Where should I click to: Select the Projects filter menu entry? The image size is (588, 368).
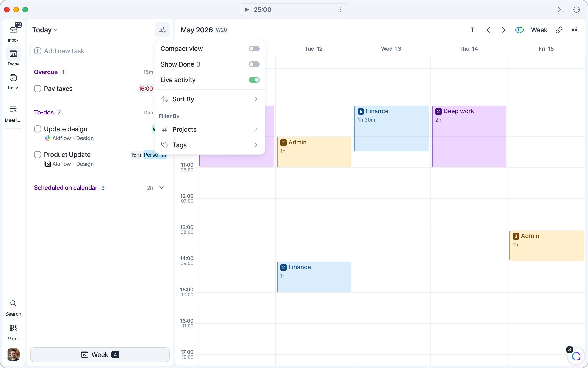[x=210, y=129]
